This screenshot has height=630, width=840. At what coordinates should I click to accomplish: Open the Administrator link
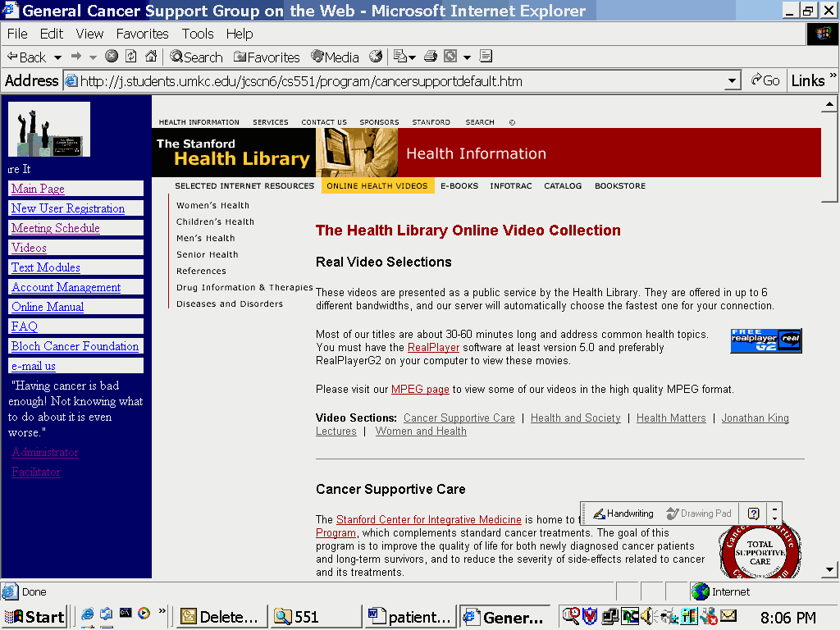[x=46, y=453]
